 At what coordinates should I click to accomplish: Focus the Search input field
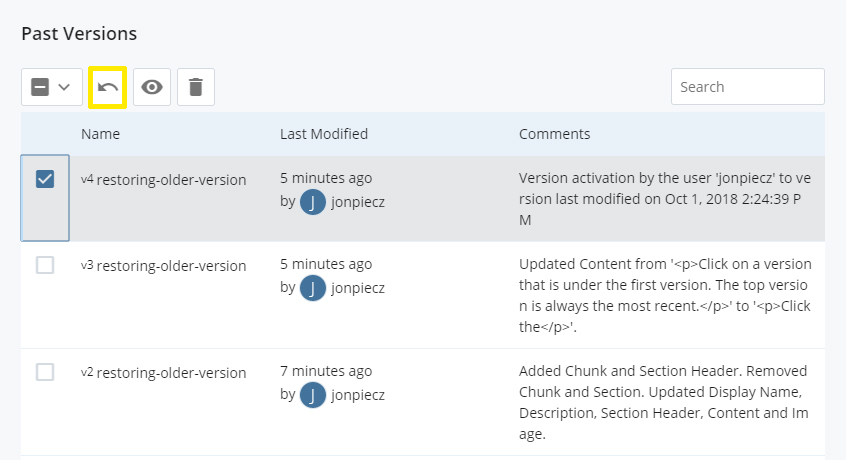pyautogui.click(x=748, y=87)
